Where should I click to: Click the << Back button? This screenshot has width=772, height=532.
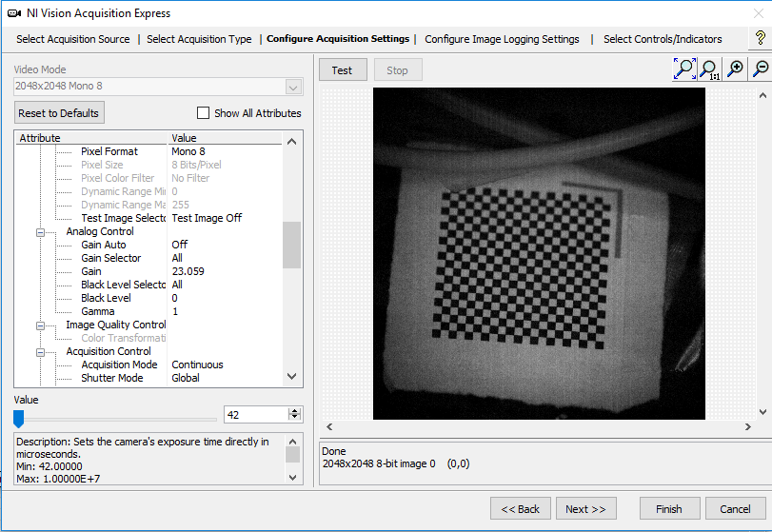coord(521,508)
